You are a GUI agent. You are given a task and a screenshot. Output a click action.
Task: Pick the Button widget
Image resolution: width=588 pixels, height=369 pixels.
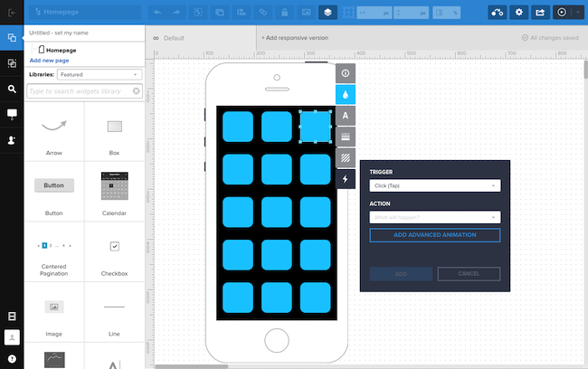54,192
